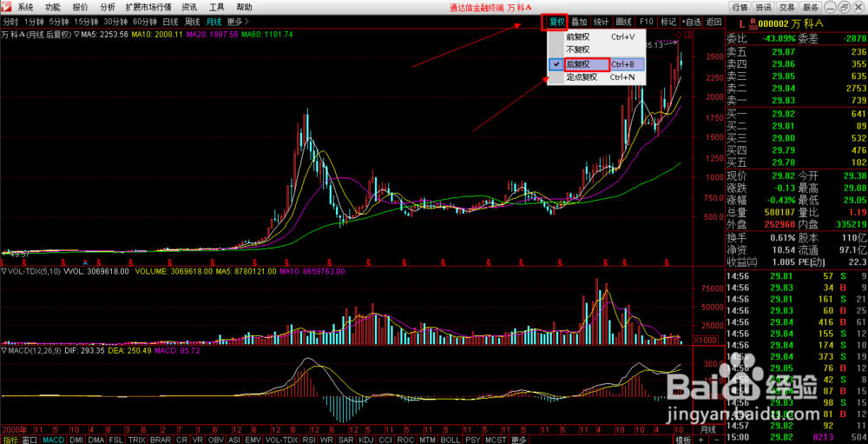Switch indicator to DMA
The image size is (868, 444).
[95, 440]
